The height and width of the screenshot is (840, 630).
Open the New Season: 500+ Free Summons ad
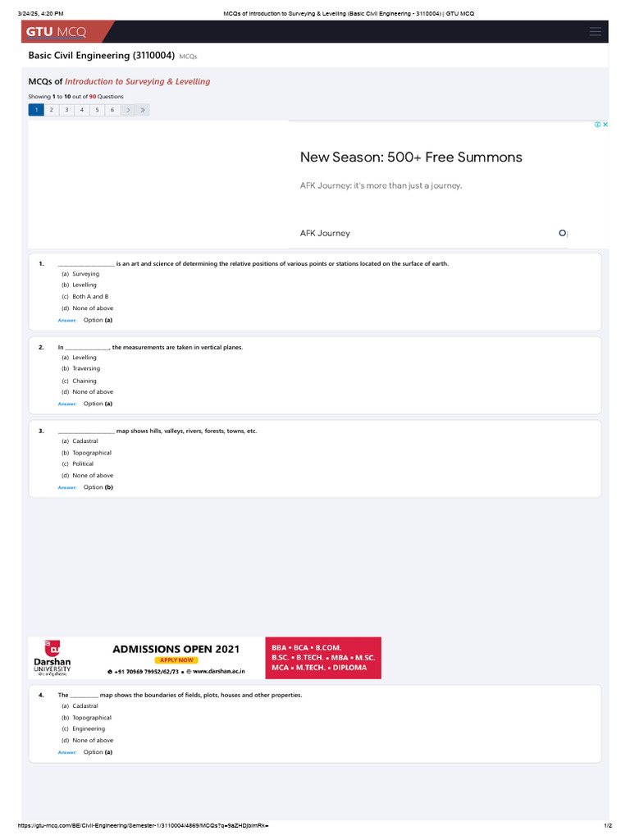tap(411, 157)
